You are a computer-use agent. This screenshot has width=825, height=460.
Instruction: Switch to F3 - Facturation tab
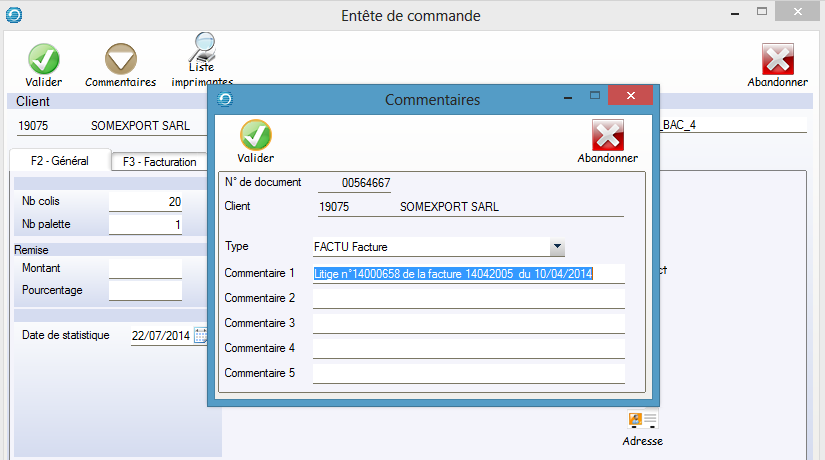[158, 162]
